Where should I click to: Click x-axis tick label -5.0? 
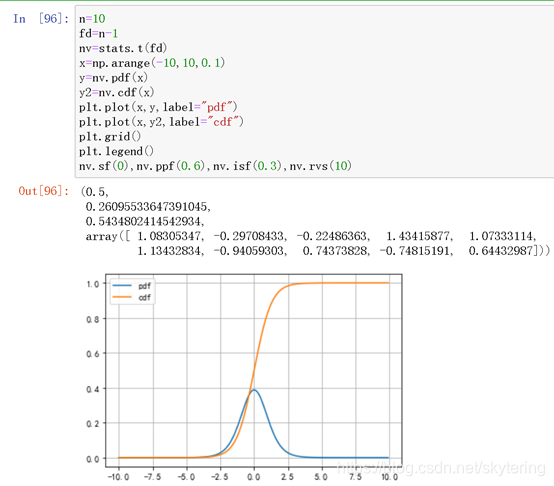click(x=186, y=477)
